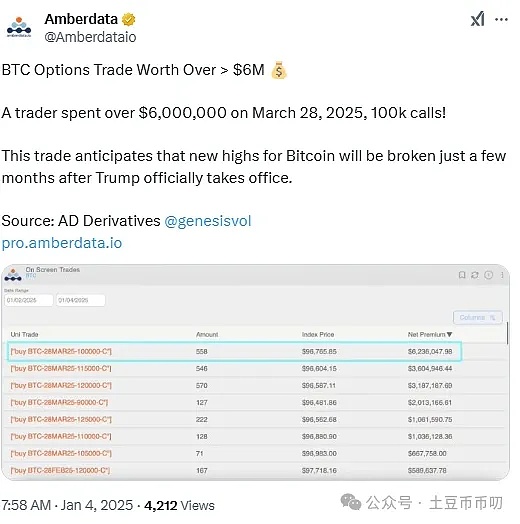Viewport: 520px width, 524px height.
Task: Sort by the Amount column header
Action: coord(207,335)
